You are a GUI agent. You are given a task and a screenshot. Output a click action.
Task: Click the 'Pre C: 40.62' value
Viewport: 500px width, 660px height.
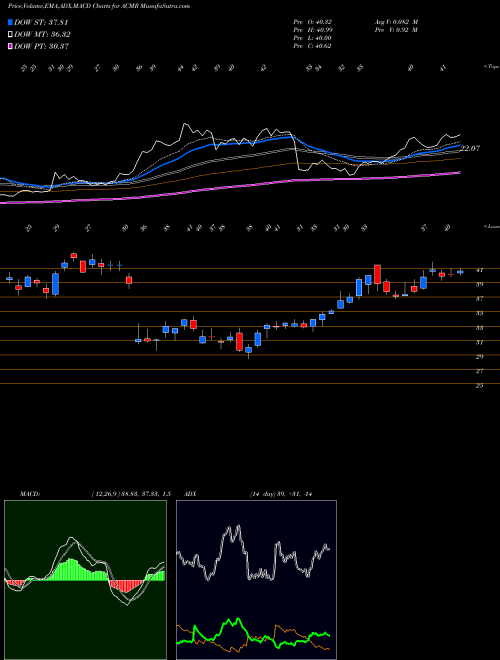(x=312, y=46)
